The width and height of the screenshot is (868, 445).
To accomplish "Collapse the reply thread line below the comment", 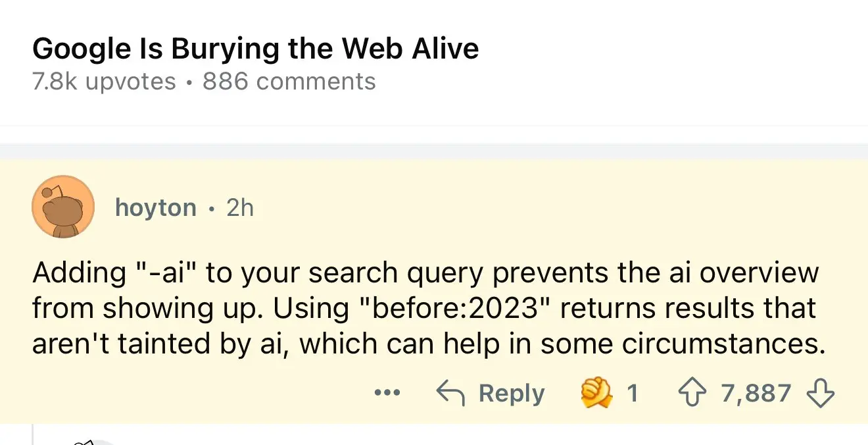I will [33, 434].
